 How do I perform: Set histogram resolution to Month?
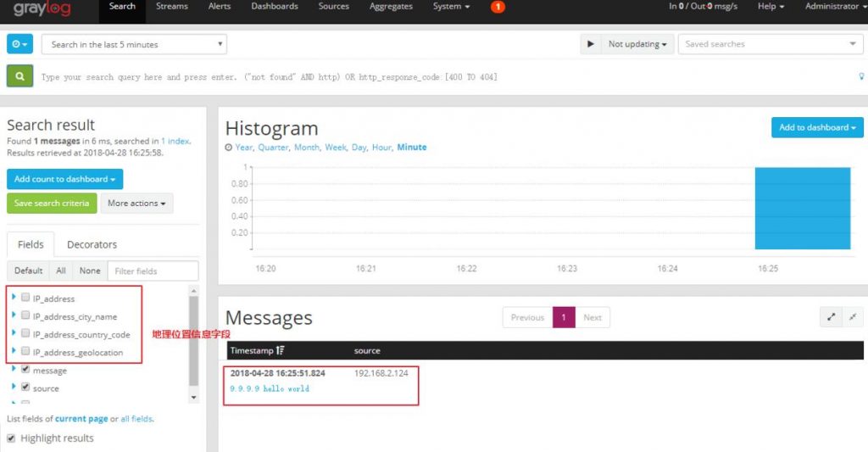pyautogui.click(x=307, y=148)
